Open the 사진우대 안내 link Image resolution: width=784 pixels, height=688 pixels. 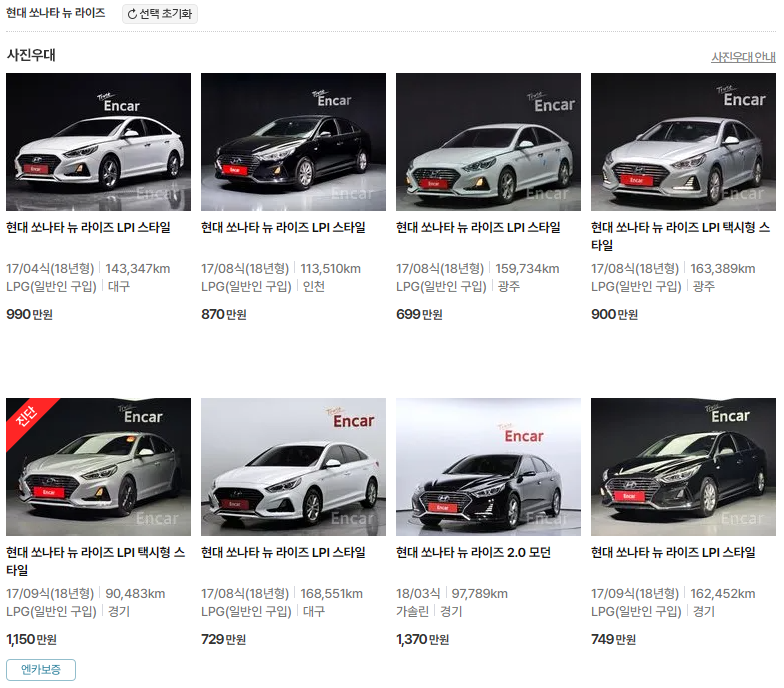click(743, 57)
